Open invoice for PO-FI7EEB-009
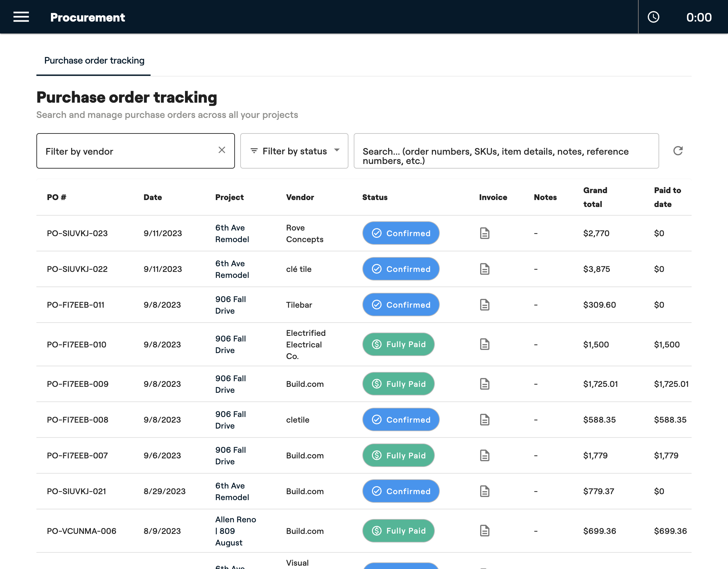The height and width of the screenshot is (569, 728). click(x=485, y=384)
